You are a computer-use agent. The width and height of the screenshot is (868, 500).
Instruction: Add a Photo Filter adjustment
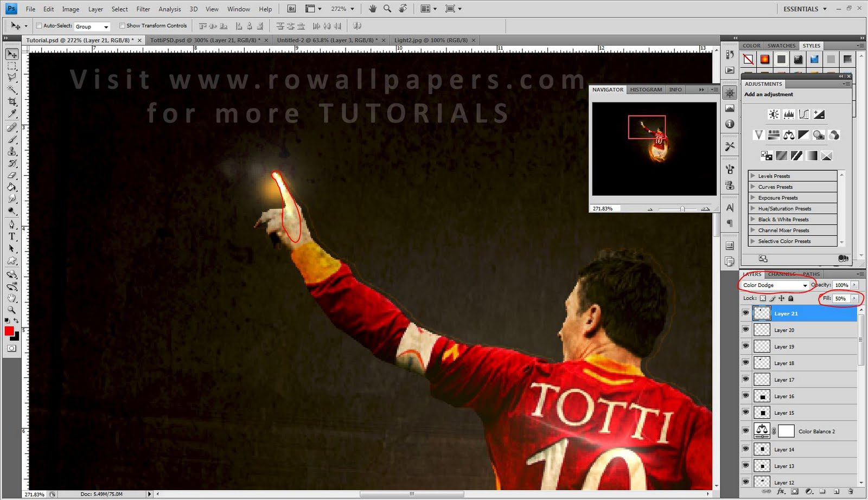(x=819, y=135)
